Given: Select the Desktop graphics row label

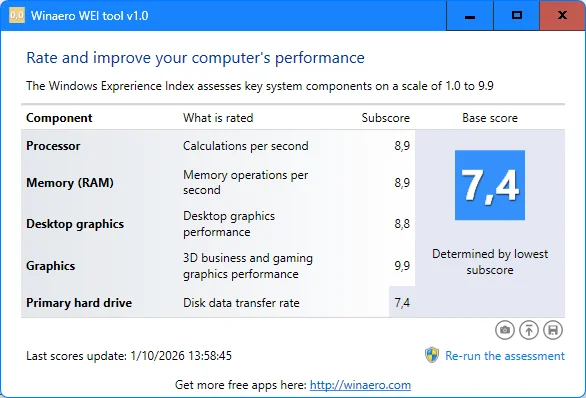Looking at the screenshot, I should pyautogui.click(x=75, y=224).
